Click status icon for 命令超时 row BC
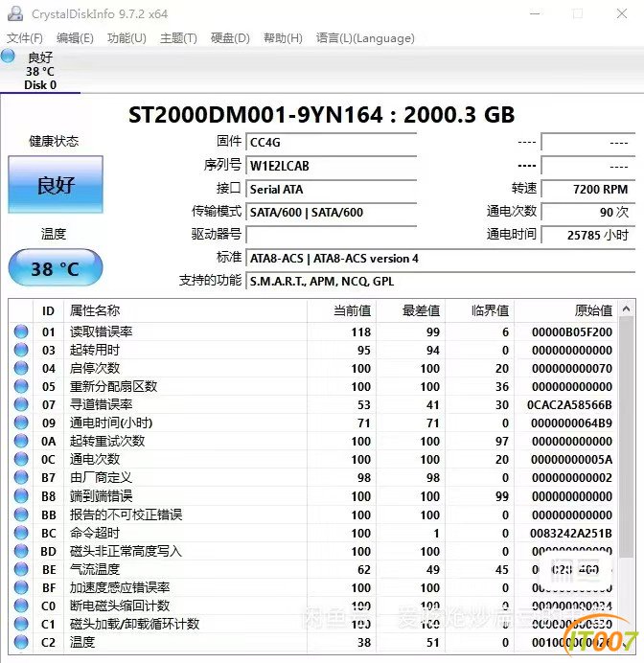644x663 pixels. tap(21, 533)
